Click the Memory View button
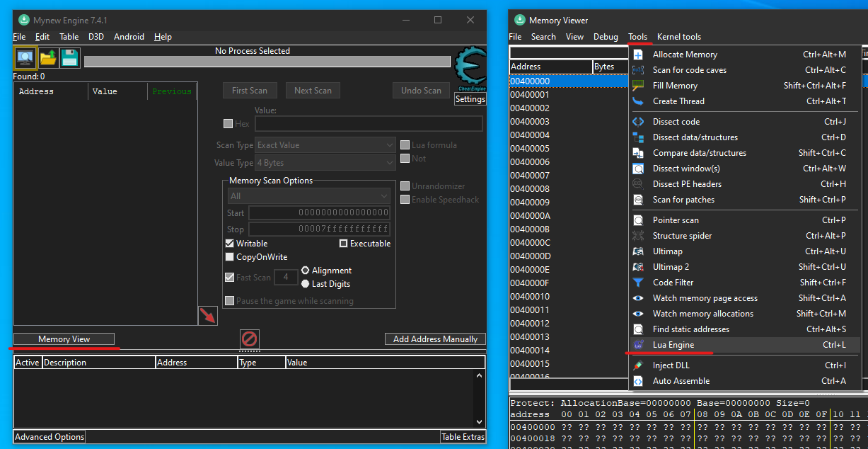The image size is (868, 449). click(x=64, y=339)
